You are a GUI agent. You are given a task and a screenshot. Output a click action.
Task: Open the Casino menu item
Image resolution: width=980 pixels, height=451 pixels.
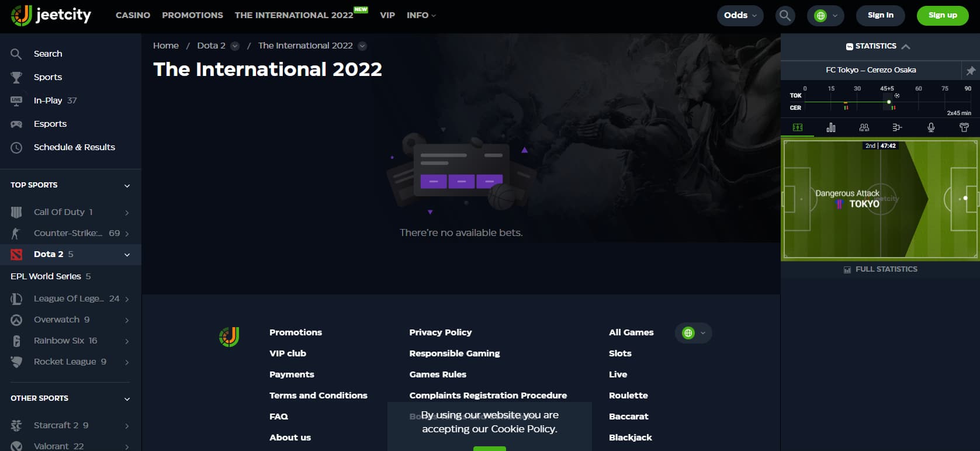[133, 15]
